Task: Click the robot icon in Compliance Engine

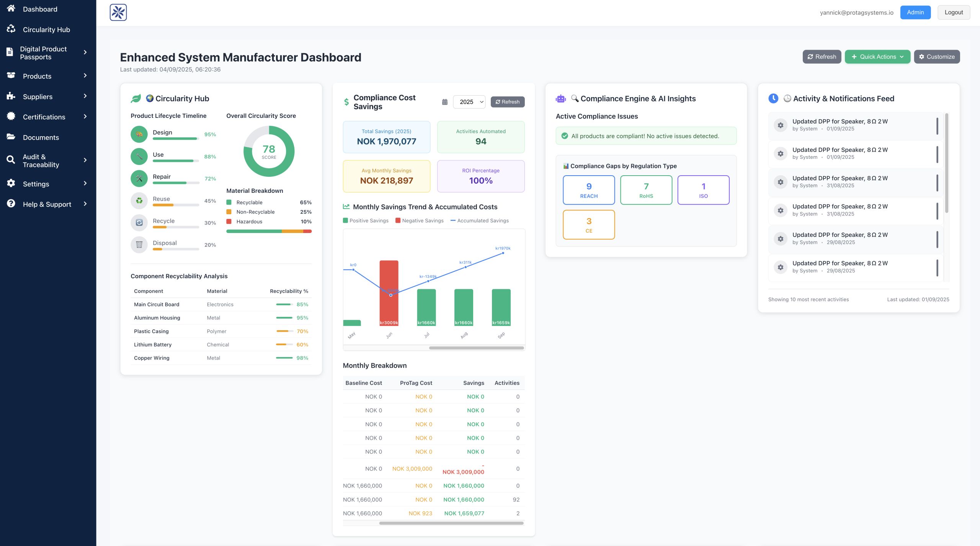Action: point(561,99)
